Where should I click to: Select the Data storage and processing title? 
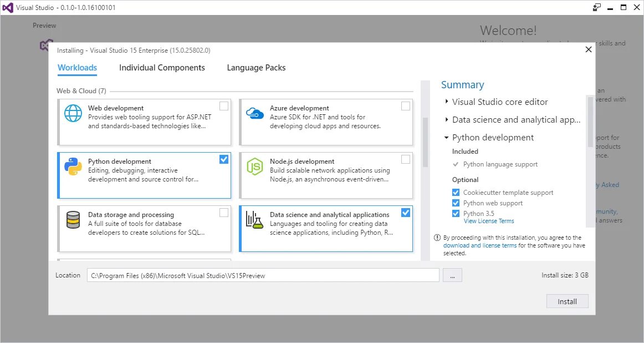(x=131, y=215)
